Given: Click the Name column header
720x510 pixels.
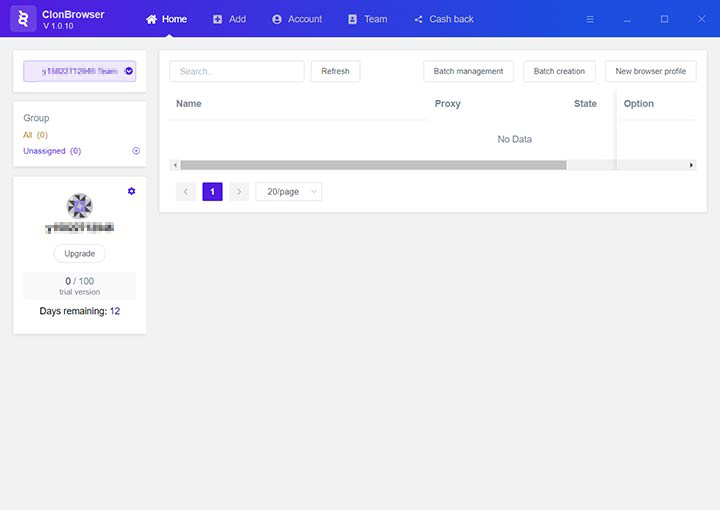Looking at the screenshot, I should coord(189,104).
